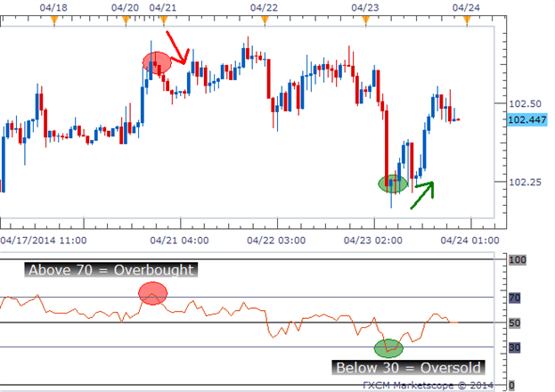Click the RSI 70 level marker

pos(514,298)
